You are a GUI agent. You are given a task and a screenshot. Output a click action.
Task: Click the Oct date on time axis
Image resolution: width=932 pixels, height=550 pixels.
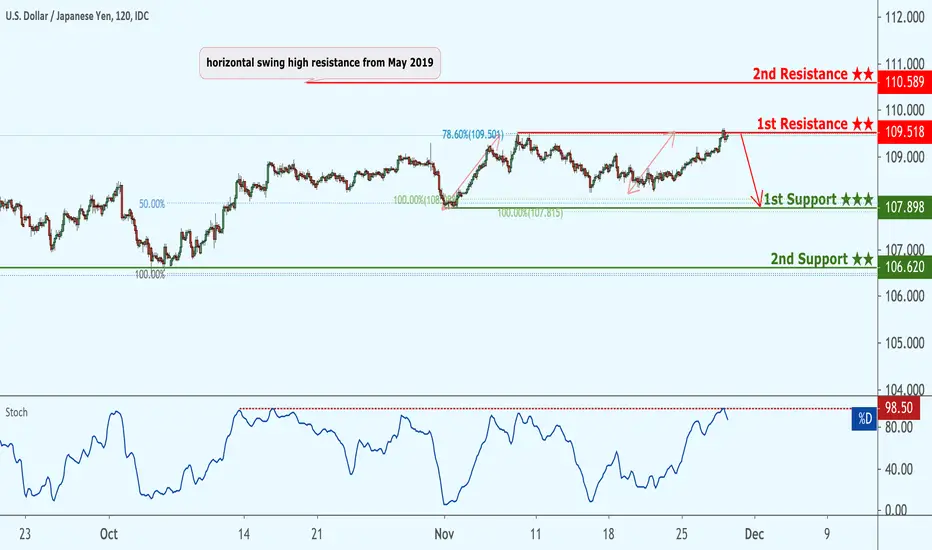point(109,534)
